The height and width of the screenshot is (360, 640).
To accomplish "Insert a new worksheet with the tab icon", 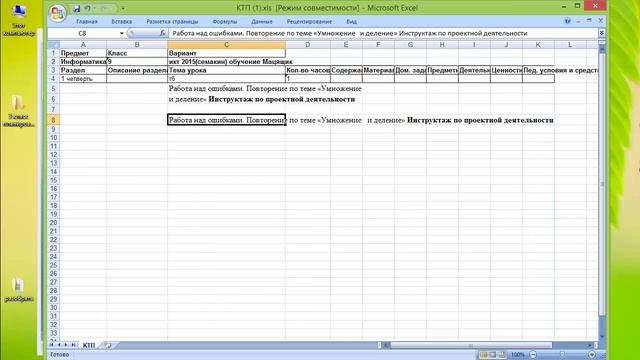I will click(x=107, y=345).
